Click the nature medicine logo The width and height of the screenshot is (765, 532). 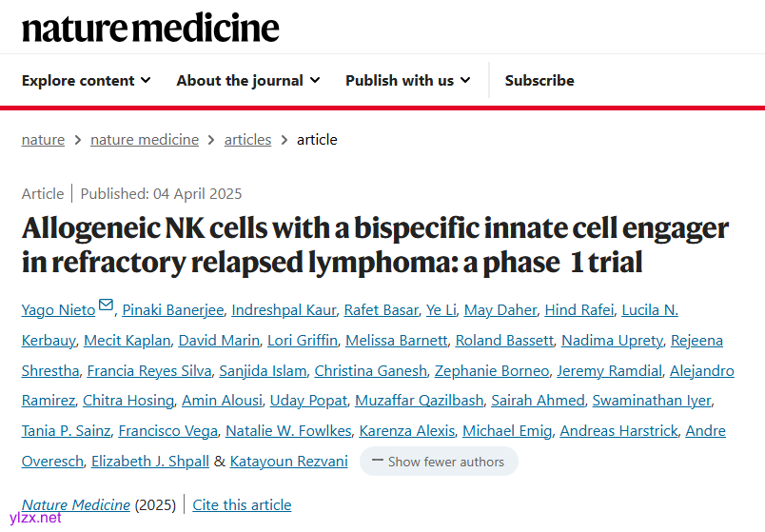(150, 28)
